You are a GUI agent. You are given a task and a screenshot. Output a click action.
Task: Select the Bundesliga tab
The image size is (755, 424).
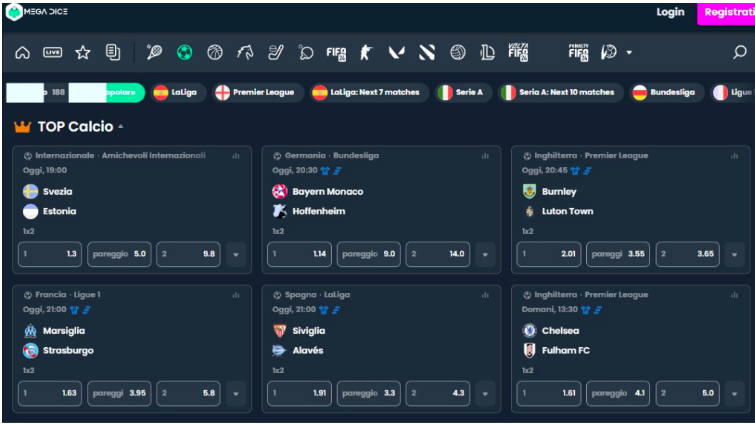pyautogui.click(x=666, y=92)
